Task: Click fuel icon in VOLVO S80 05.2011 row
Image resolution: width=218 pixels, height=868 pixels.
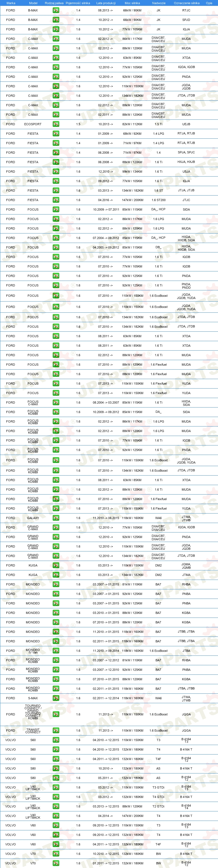Action: [56, 778]
